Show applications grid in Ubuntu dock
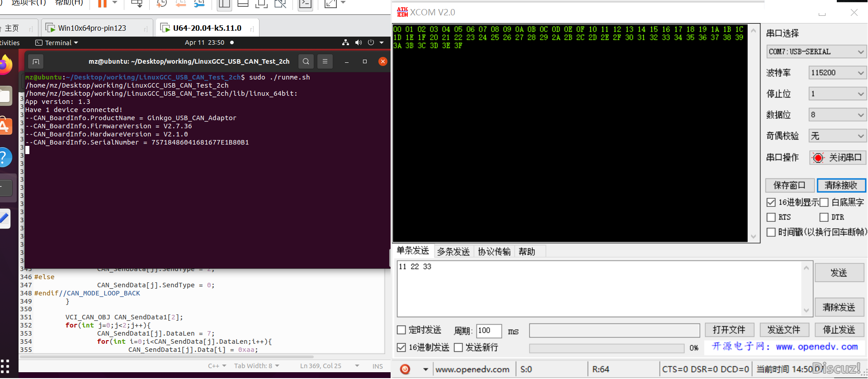Image resolution: width=868 pixels, height=379 pixels. coord(5,366)
